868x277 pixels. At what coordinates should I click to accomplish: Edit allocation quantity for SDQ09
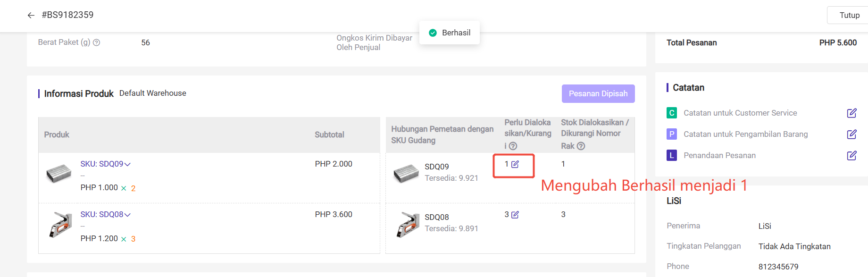tap(515, 164)
